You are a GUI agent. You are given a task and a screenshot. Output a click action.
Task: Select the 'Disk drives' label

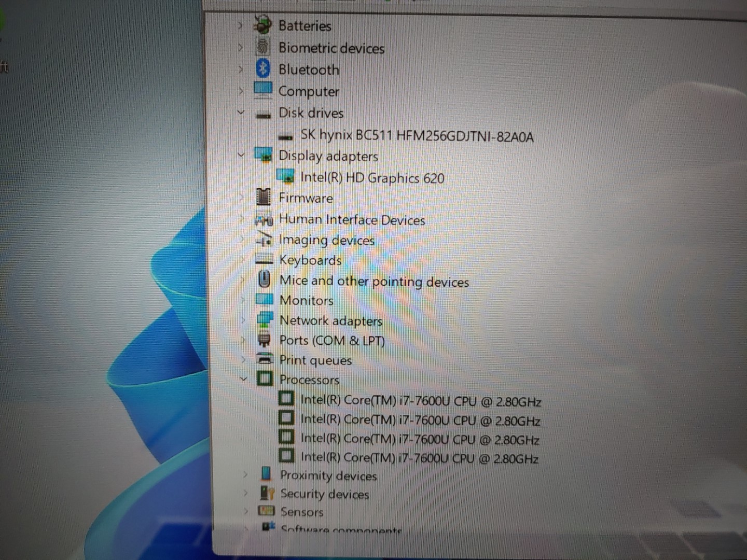click(x=311, y=113)
